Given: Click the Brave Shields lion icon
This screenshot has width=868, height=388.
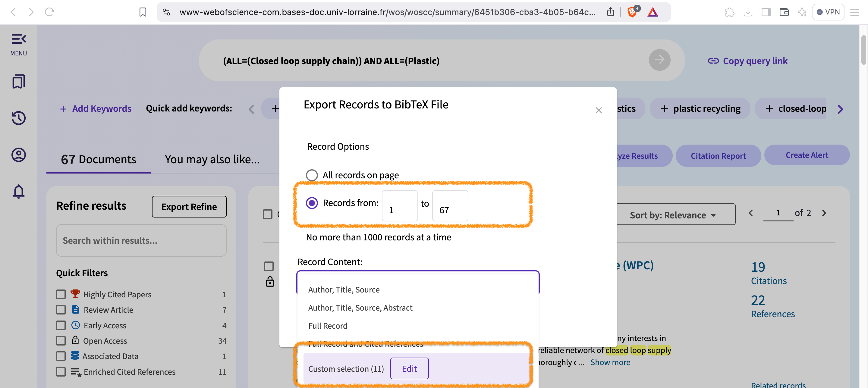Looking at the screenshot, I should [632, 12].
